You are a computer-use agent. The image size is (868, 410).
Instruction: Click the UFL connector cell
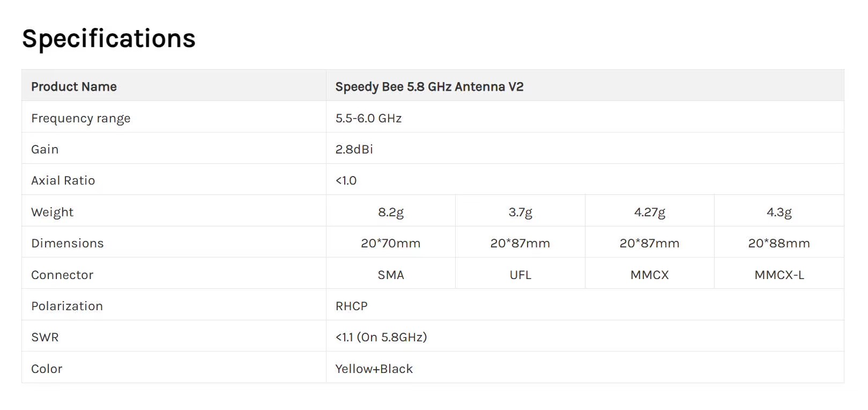click(520, 275)
